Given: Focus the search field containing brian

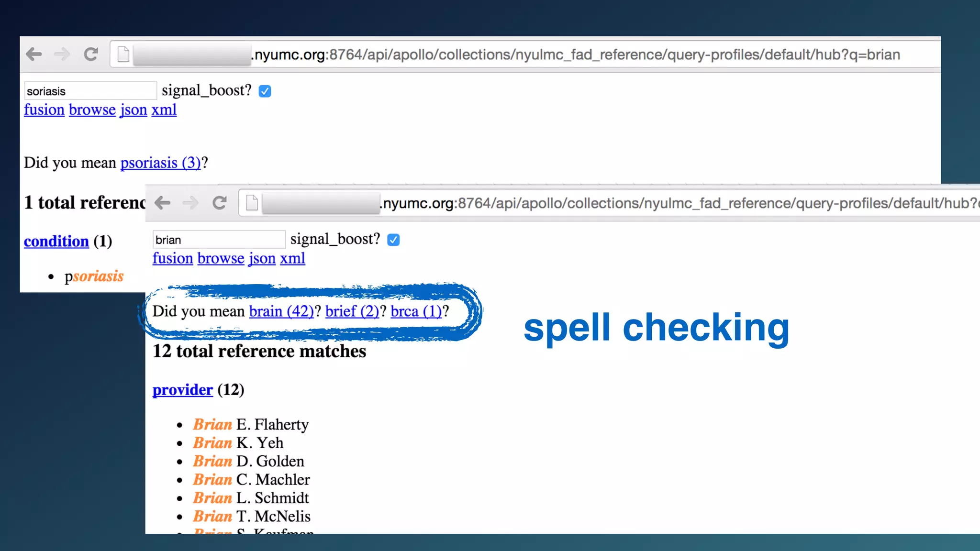Looking at the screenshot, I should (x=219, y=240).
